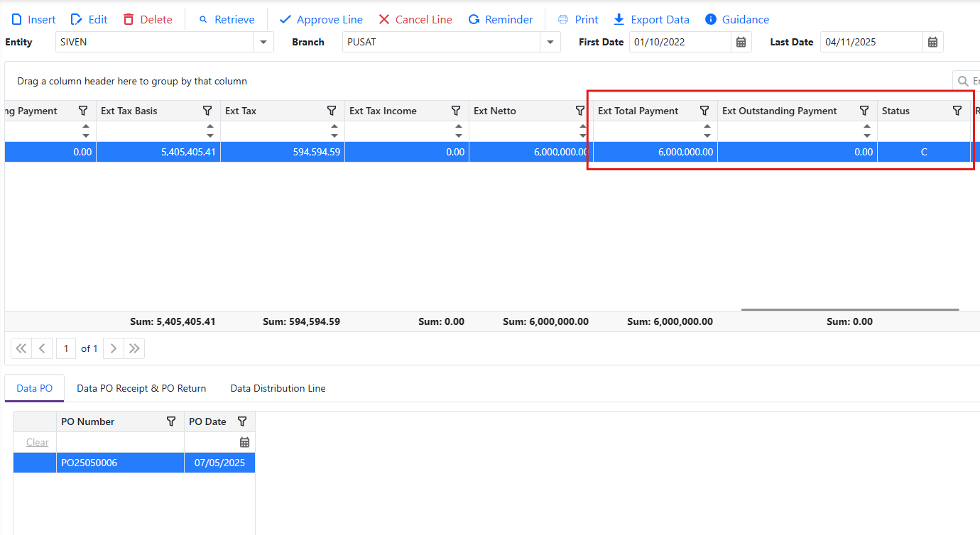Select the 07/05/2025 PO date cell
This screenshot has height=535, width=980.
219,463
